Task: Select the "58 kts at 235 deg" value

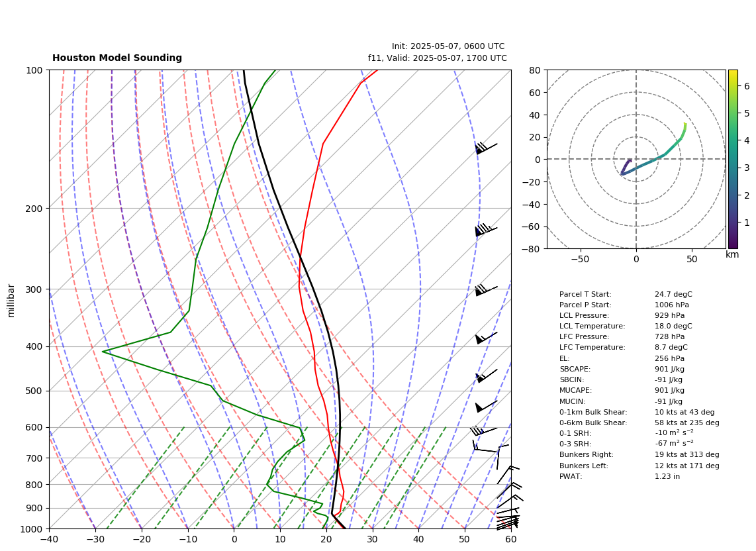Action: (x=687, y=423)
